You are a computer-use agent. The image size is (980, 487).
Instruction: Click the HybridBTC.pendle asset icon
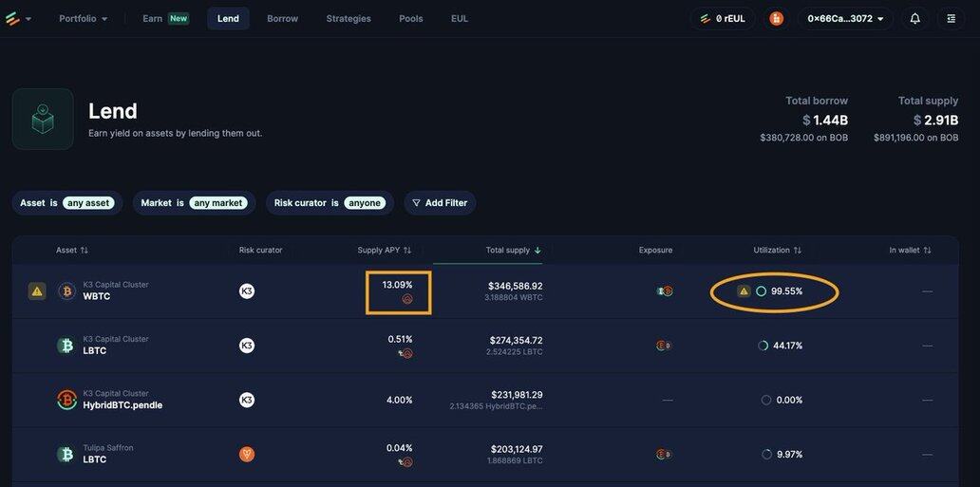66,400
